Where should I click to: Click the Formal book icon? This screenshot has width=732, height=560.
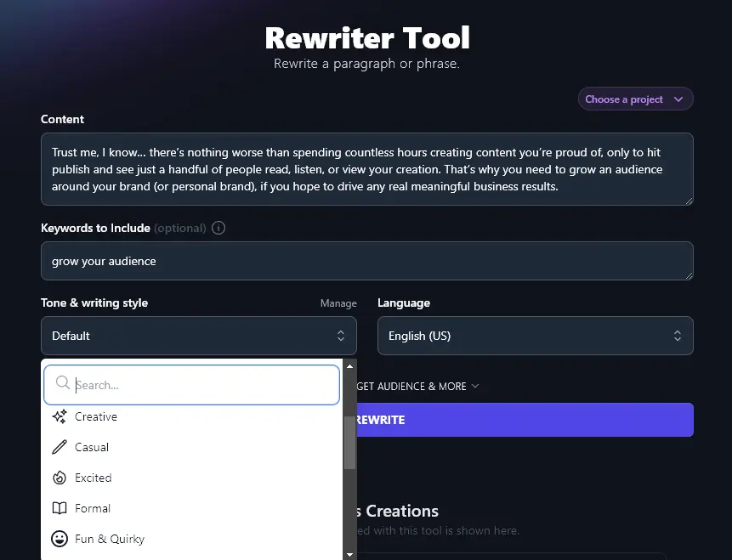tap(60, 508)
